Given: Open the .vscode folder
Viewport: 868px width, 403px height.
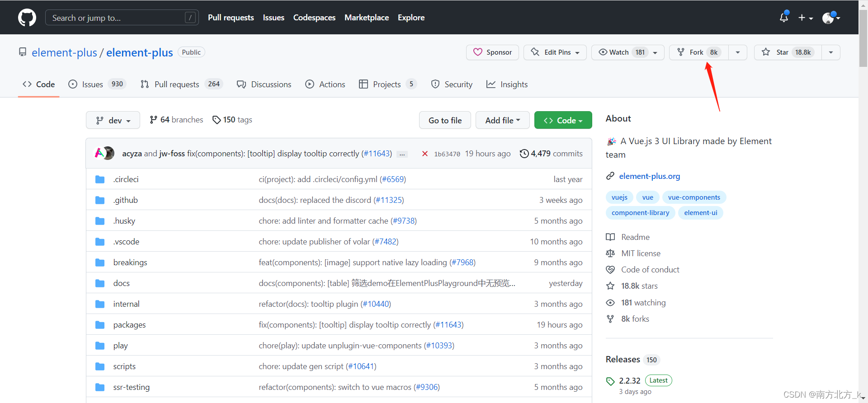Looking at the screenshot, I should [x=126, y=242].
